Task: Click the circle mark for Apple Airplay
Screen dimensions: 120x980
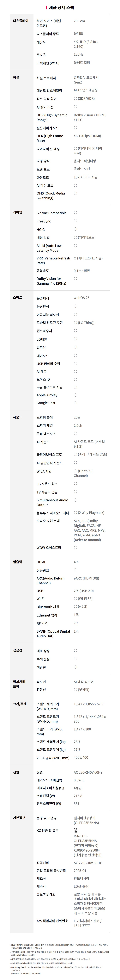Action: point(75,395)
